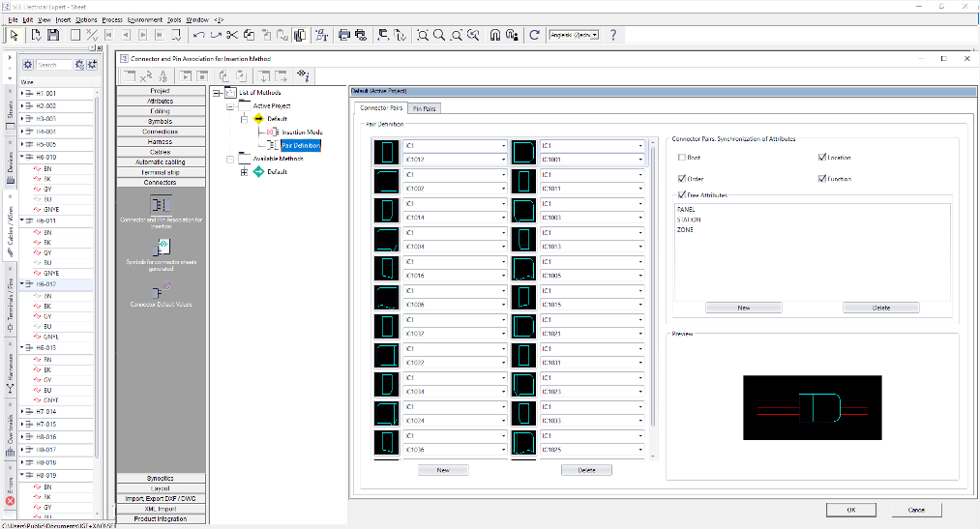Click the purple Help question mark icon
This screenshot has height=530, width=980.
point(612,35)
